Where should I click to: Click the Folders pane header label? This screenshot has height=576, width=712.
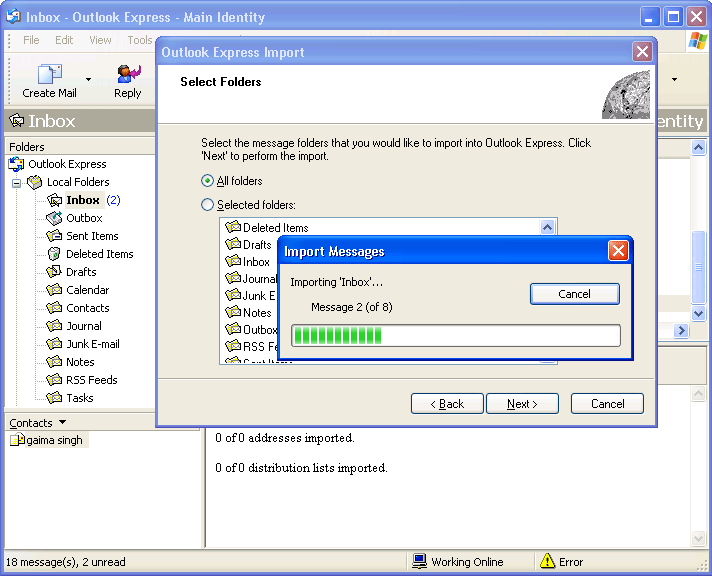27,147
